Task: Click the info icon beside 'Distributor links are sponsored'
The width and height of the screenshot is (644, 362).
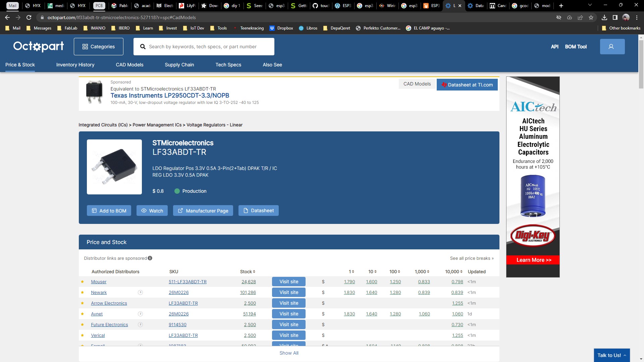Action: click(x=150, y=258)
